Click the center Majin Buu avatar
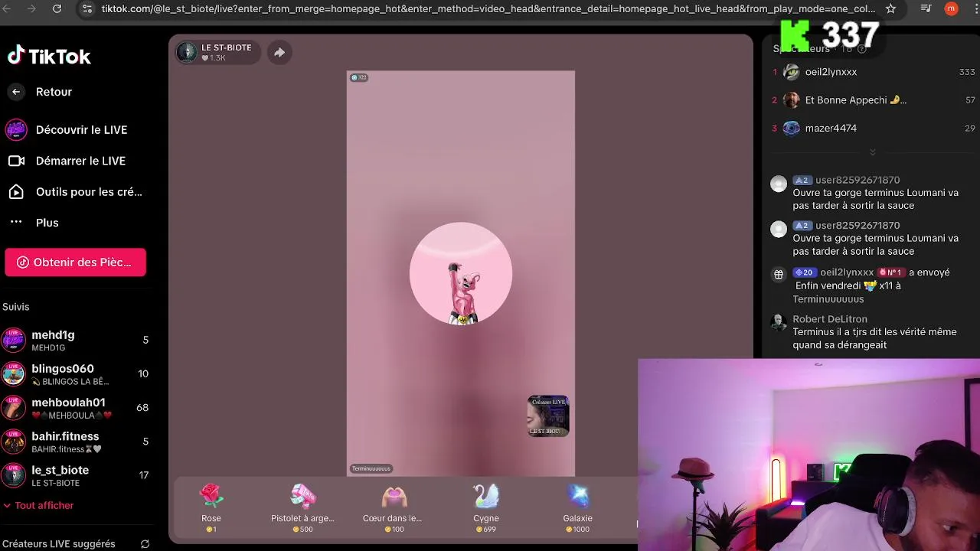The height and width of the screenshot is (551, 980). point(461,274)
